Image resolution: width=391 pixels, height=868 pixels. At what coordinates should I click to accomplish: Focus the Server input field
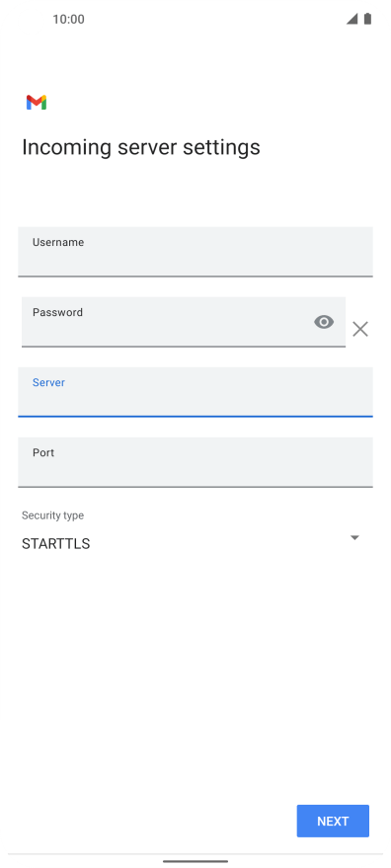195,392
